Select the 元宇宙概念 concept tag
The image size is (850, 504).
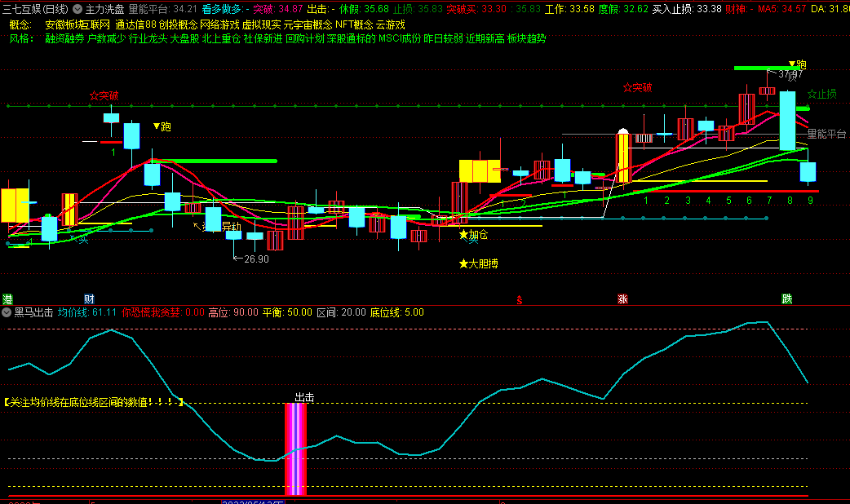[x=308, y=25]
